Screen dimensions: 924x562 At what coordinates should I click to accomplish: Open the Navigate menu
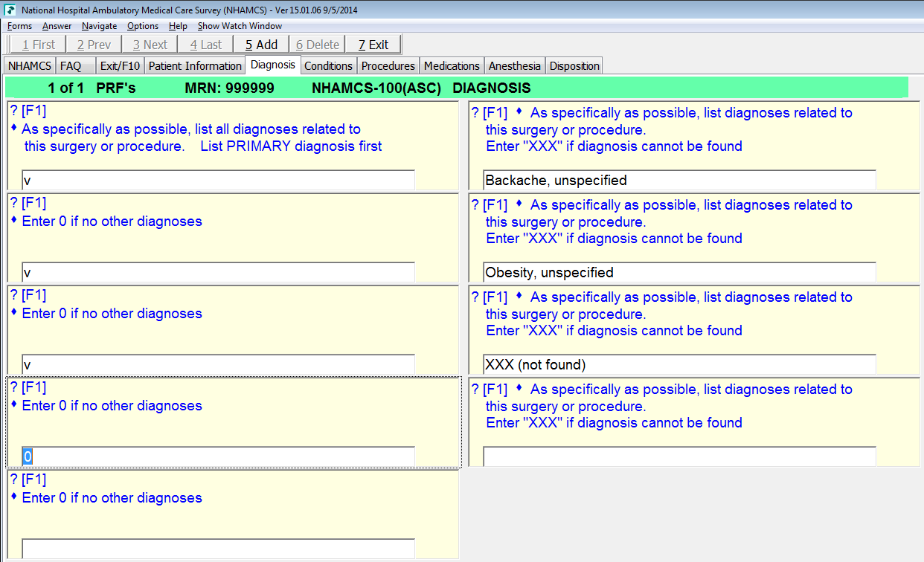pos(99,26)
